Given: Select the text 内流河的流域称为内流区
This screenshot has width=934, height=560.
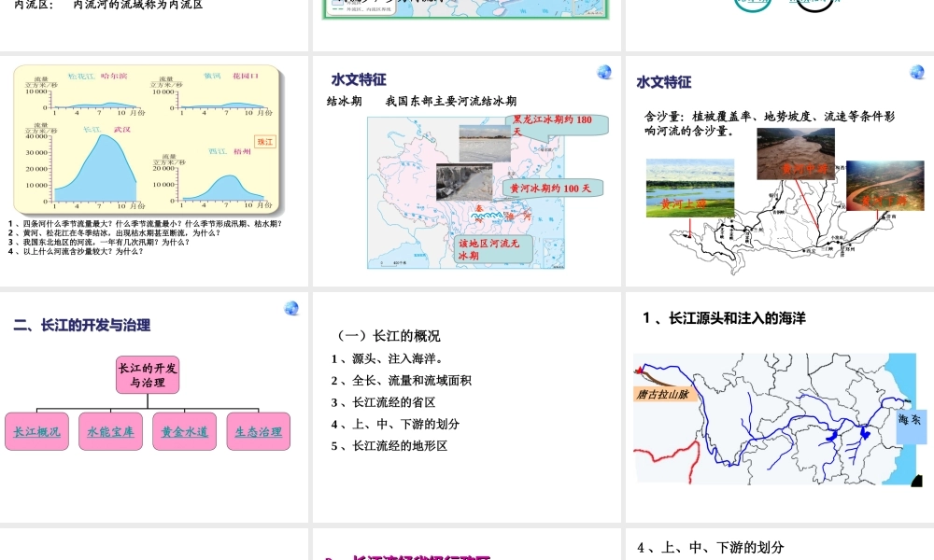Looking at the screenshot, I should [137, 5].
